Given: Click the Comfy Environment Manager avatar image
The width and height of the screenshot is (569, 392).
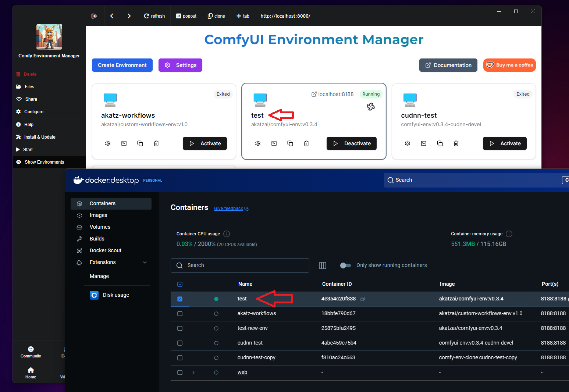Looking at the screenshot, I should point(49,37).
